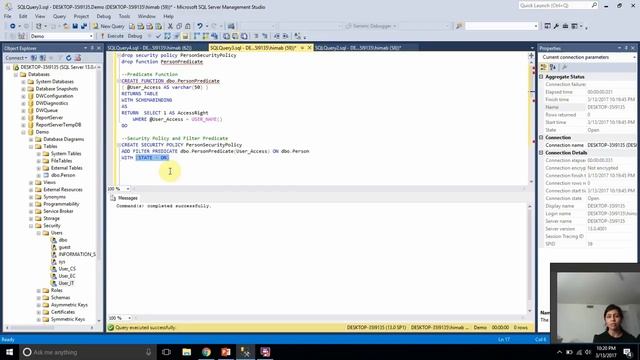Click the Paste icon in toolbar
The width and height of the screenshot is (640, 360).
pyautogui.click(x=187, y=26)
